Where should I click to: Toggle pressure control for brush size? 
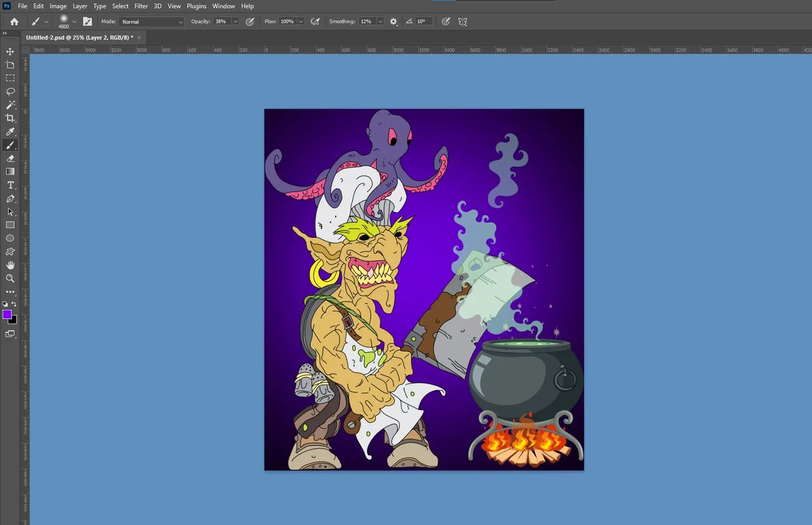(446, 22)
